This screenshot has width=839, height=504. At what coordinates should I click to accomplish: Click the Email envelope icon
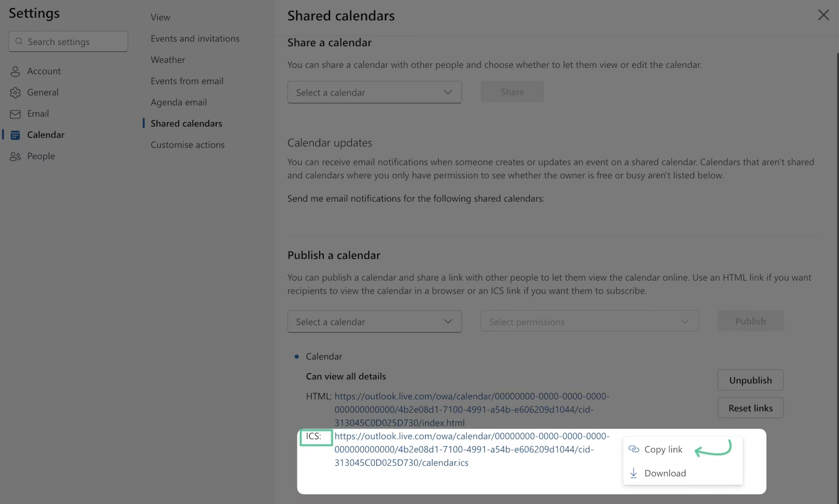[15, 114]
